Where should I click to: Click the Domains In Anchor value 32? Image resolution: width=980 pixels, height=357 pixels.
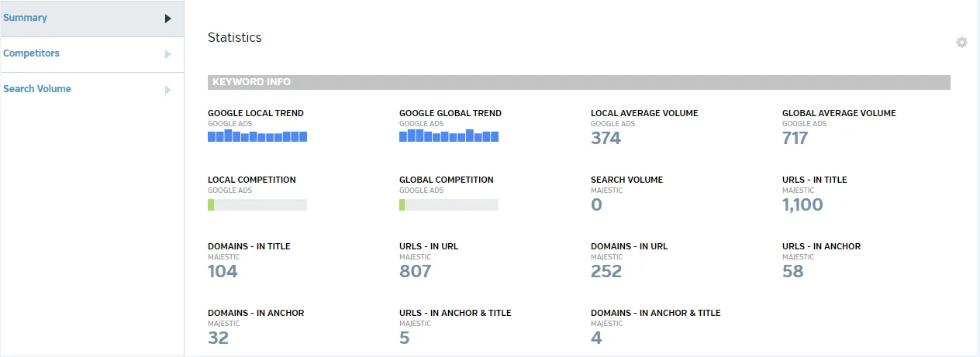[219, 338]
